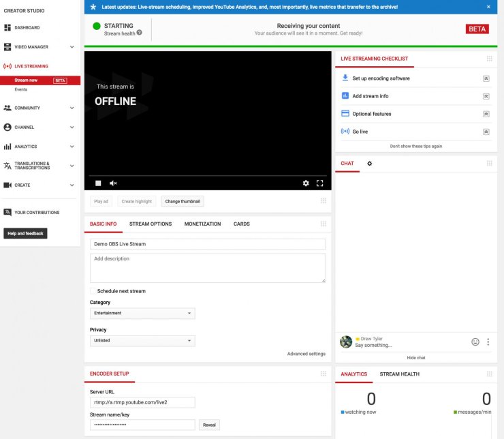Open the Category dropdown set to Entertainment
504x439 pixels.
pyautogui.click(x=142, y=314)
